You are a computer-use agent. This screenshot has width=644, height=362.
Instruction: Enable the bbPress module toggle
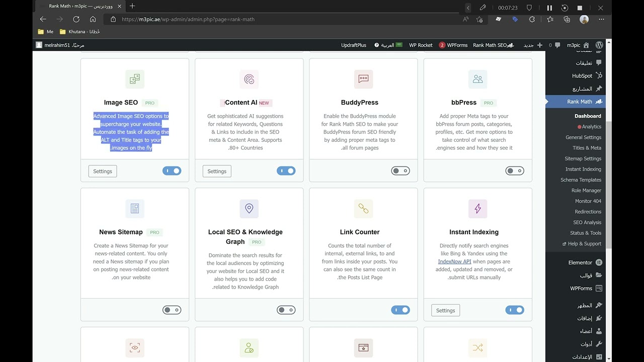click(514, 171)
